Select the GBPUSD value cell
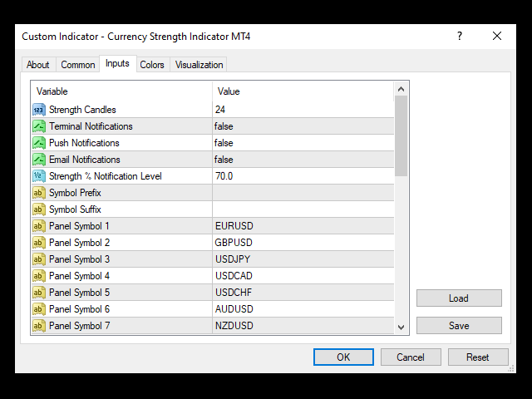The width and height of the screenshot is (532, 399). click(303, 243)
